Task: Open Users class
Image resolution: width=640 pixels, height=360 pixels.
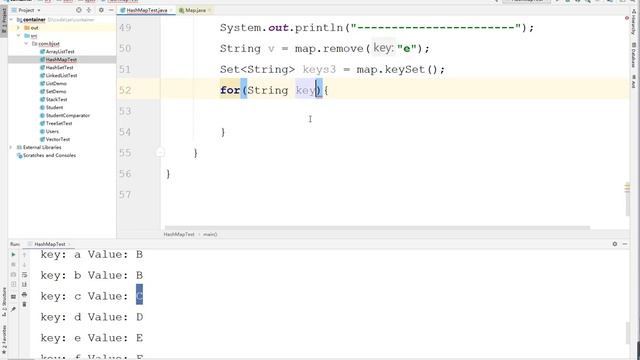Action: [52, 131]
